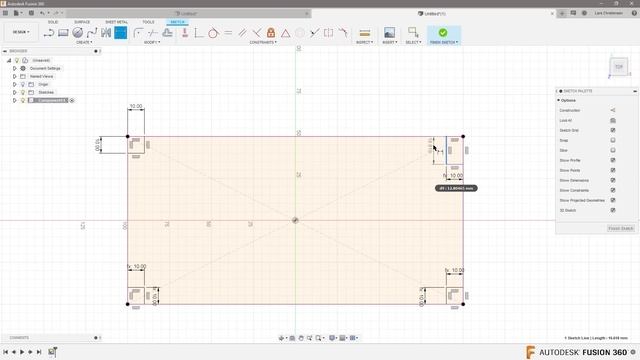
Task: Apply the Midpoint triangle constraint
Action: (285, 33)
